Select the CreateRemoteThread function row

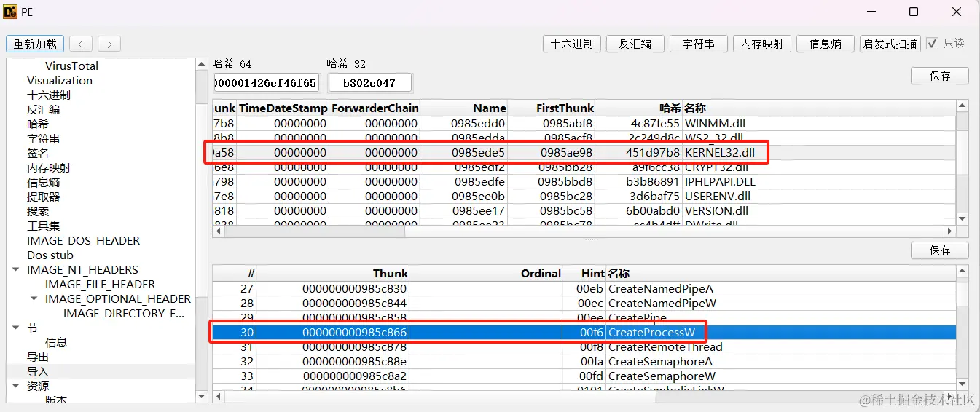point(584,347)
